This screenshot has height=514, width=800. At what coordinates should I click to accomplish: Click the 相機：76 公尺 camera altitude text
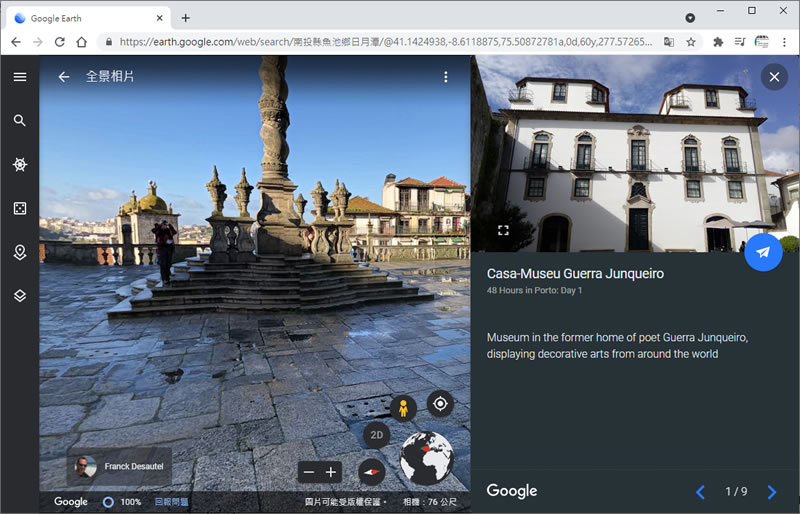point(430,502)
